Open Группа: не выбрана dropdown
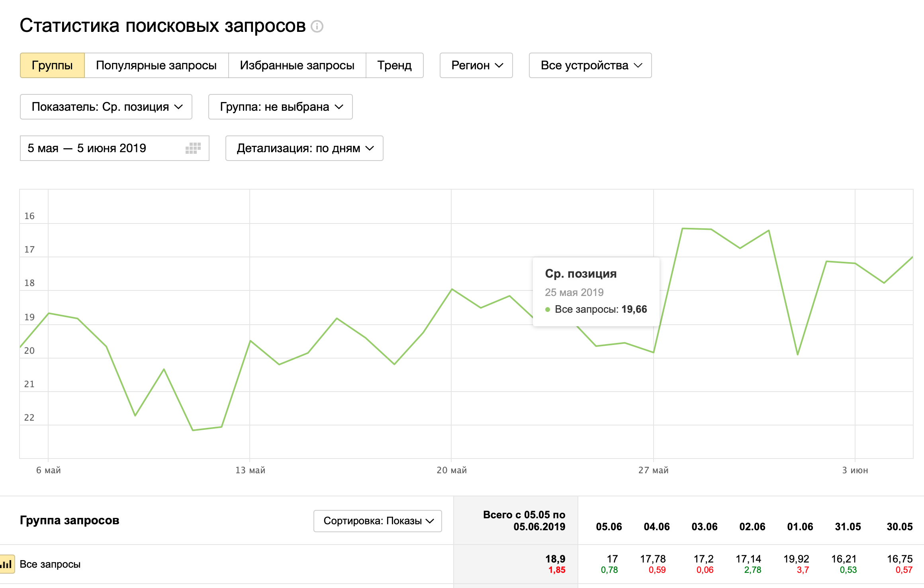The image size is (924, 588). [x=280, y=107]
